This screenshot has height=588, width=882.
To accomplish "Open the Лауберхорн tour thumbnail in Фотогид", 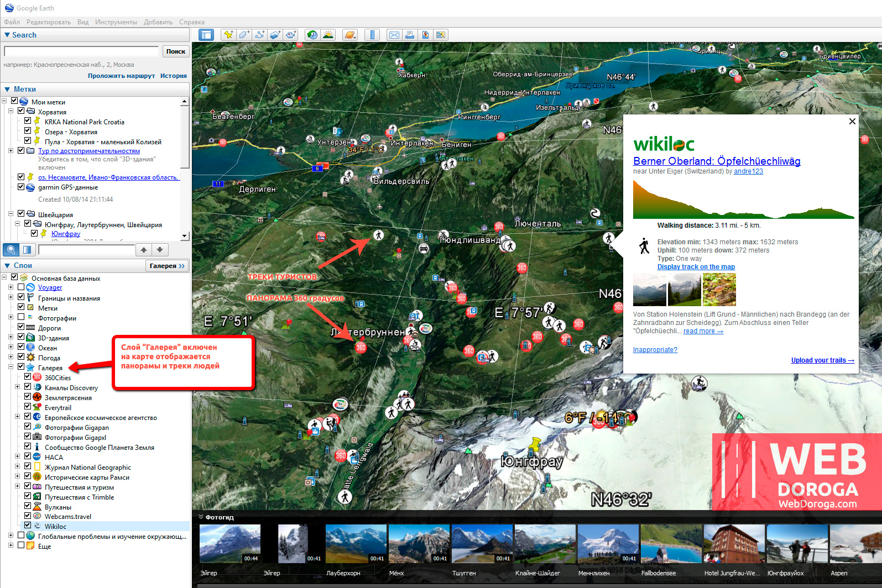I will pos(356,544).
